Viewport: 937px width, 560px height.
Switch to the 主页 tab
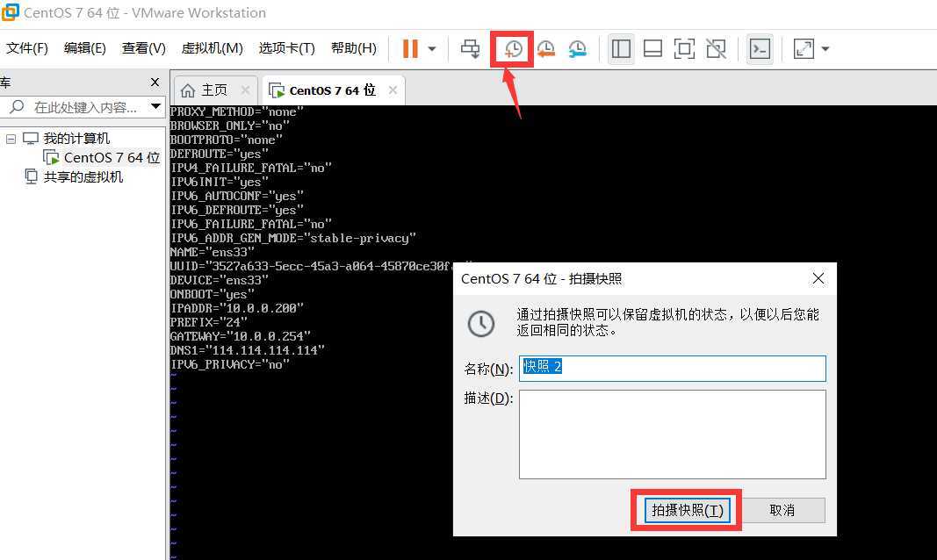click(x=214, y=90)
